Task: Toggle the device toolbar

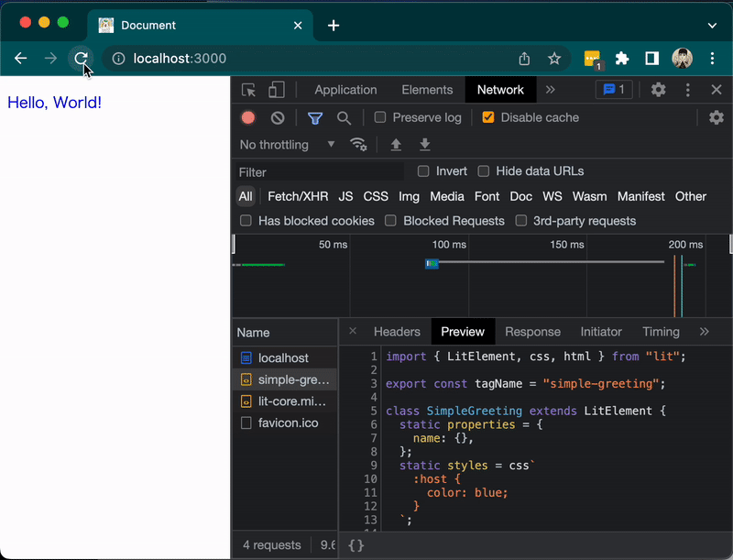Action: pyautogui.click(x=277, y=90)
